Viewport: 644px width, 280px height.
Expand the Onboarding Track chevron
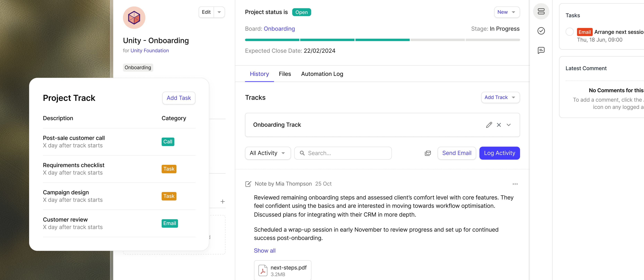coord(508,125)
